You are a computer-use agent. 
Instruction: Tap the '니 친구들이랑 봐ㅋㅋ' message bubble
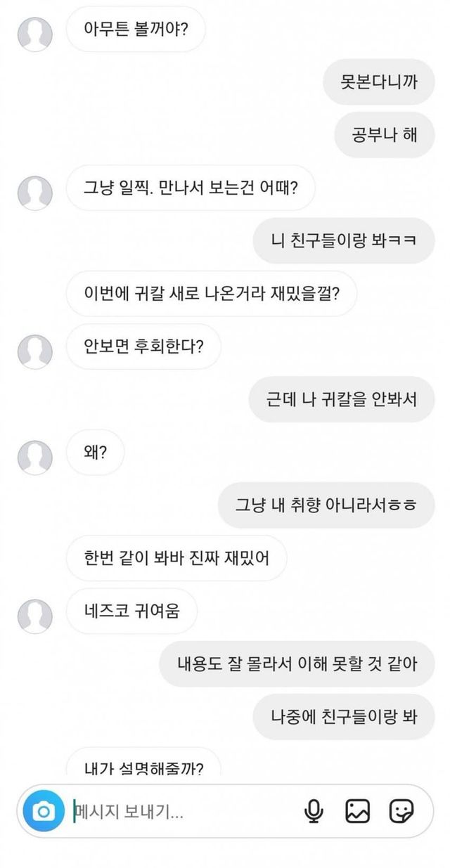[344, 241]
